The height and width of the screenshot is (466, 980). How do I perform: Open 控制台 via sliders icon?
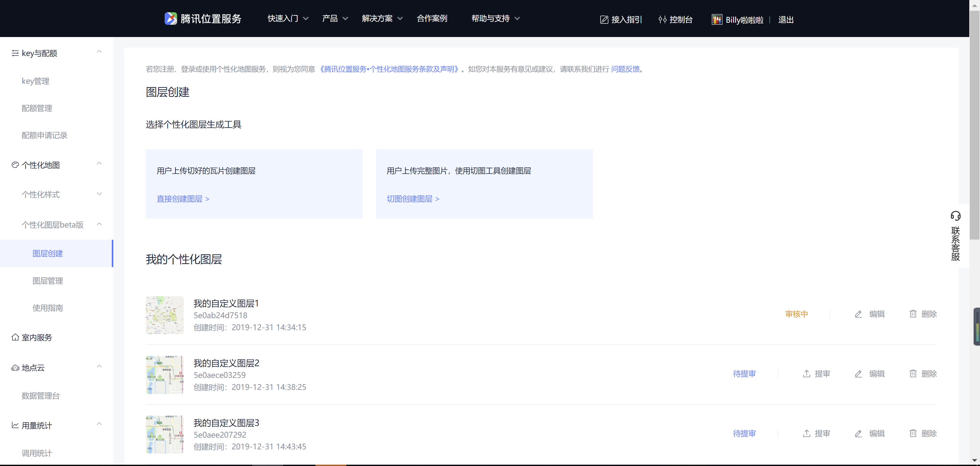coord(662,20)
